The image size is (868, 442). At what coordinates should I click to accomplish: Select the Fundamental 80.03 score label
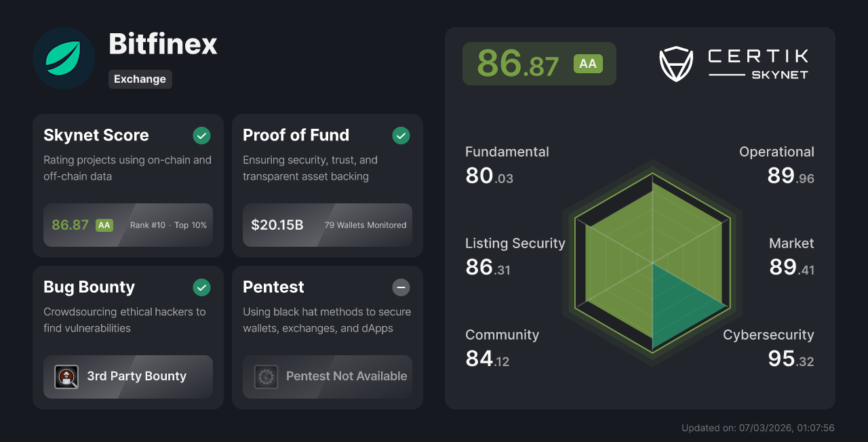tap(505, 165)
